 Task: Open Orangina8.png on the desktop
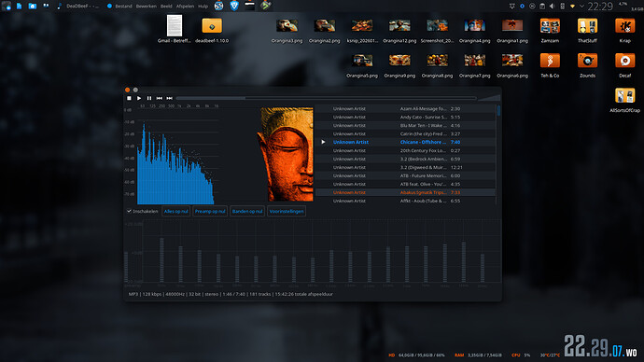(437, 65)
